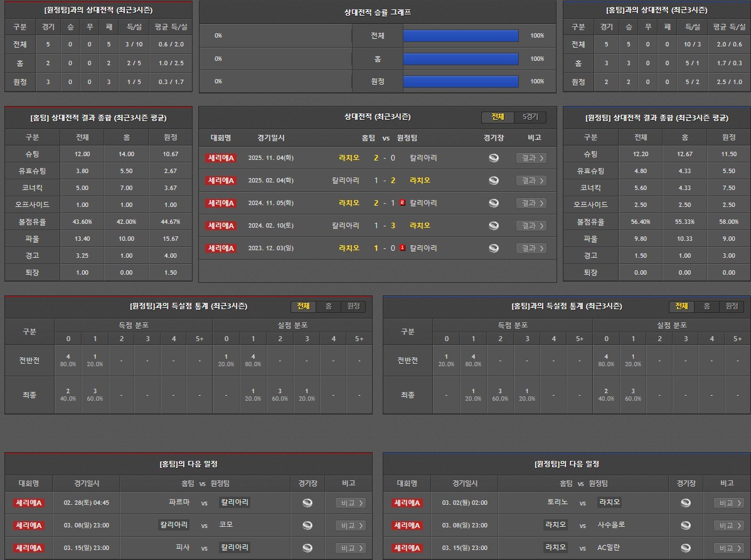The image size is (751, 560).
Task: Click stadium icon for 2025. 02. 04 match
Action: pos(494,181)
